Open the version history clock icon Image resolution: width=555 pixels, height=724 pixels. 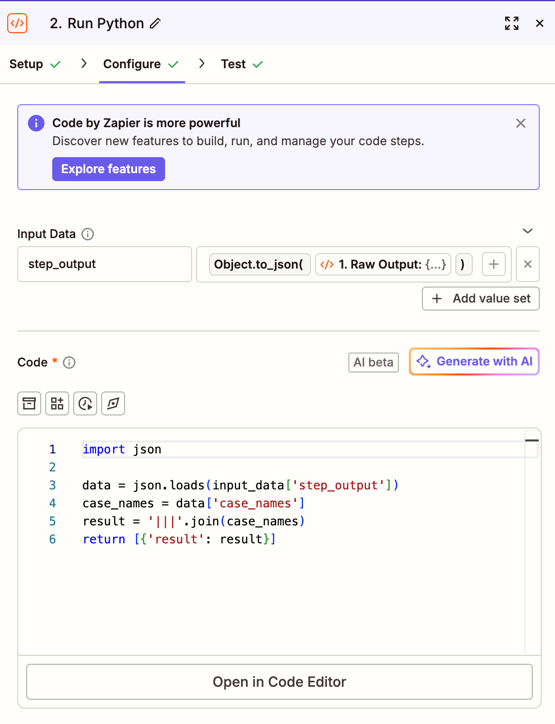[85, 404]
